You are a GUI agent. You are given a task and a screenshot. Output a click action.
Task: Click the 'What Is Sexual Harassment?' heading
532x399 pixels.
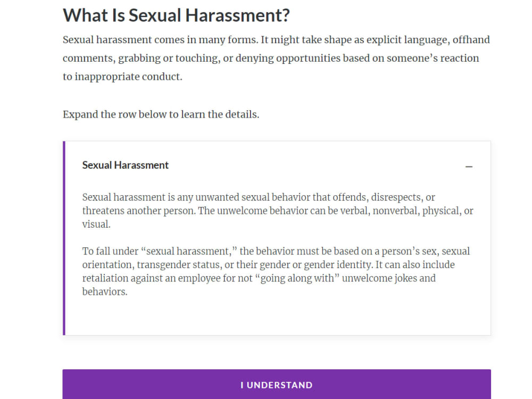tap(176, 15)
